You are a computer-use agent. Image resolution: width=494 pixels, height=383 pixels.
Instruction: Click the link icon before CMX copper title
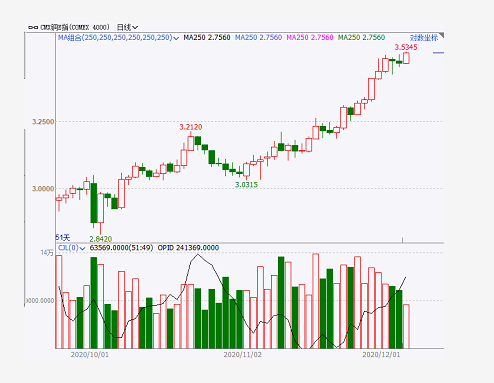point(33,27)
